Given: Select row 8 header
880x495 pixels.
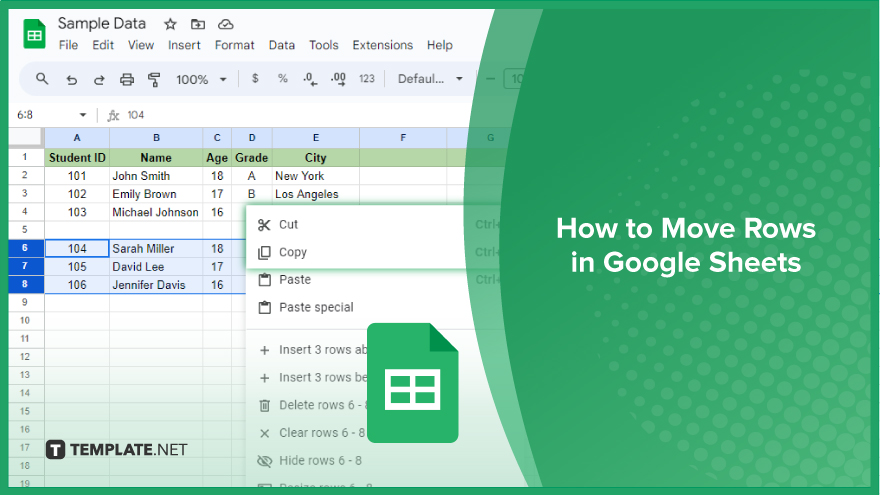Looking at the screenshot, I should 26,285.
